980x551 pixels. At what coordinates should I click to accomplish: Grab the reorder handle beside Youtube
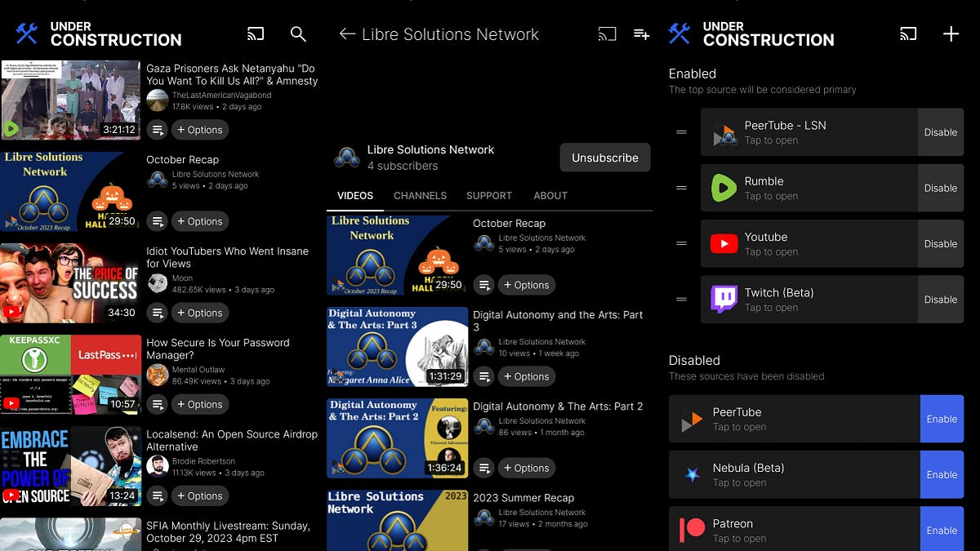(x=682, y=243)
